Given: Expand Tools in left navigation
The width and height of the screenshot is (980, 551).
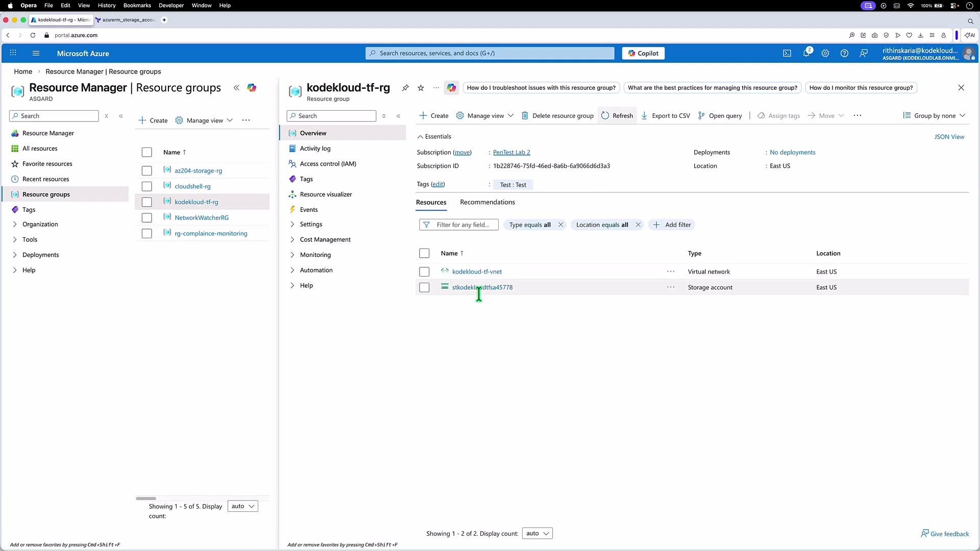Looking at the screenshot, I should [15, 239].
